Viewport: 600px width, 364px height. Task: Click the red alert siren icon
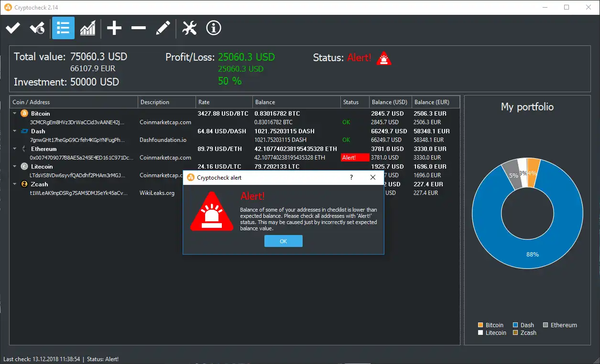pos(383,57)
